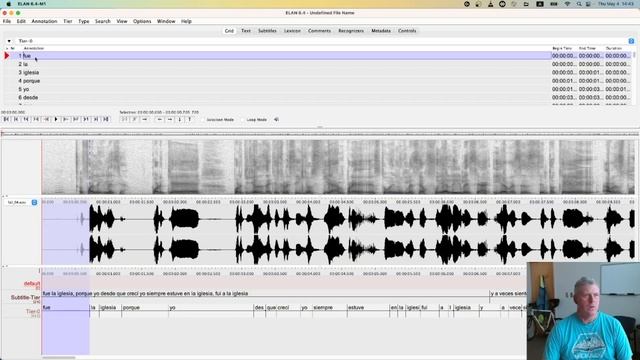
Task: Open the Edit menu
Action: coord(21,21)
